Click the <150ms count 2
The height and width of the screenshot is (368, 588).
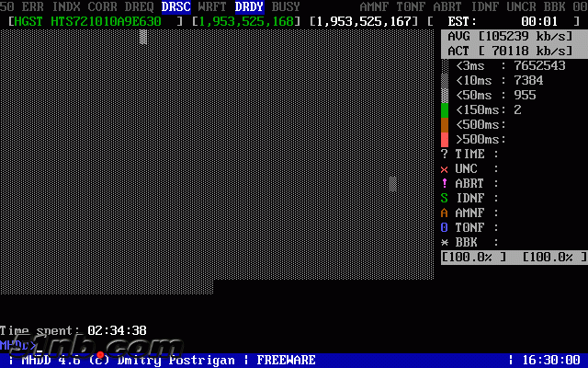tap(517, 110)
